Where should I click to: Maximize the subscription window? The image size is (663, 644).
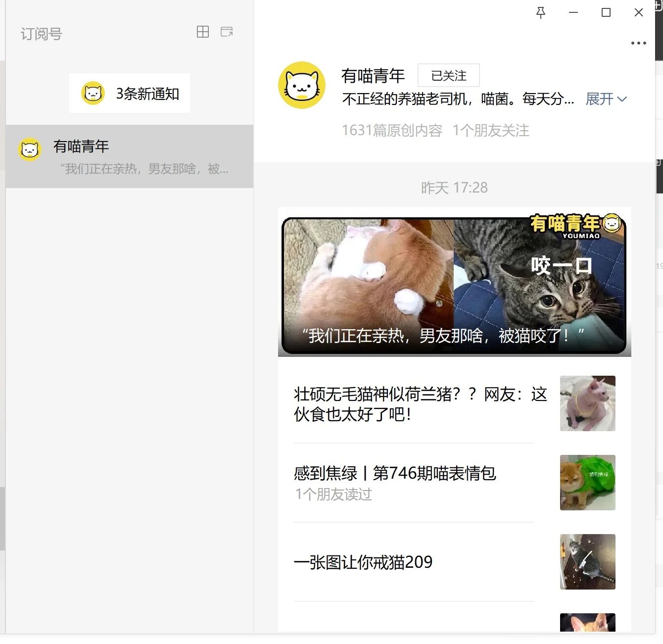click(x=606, y=13)
